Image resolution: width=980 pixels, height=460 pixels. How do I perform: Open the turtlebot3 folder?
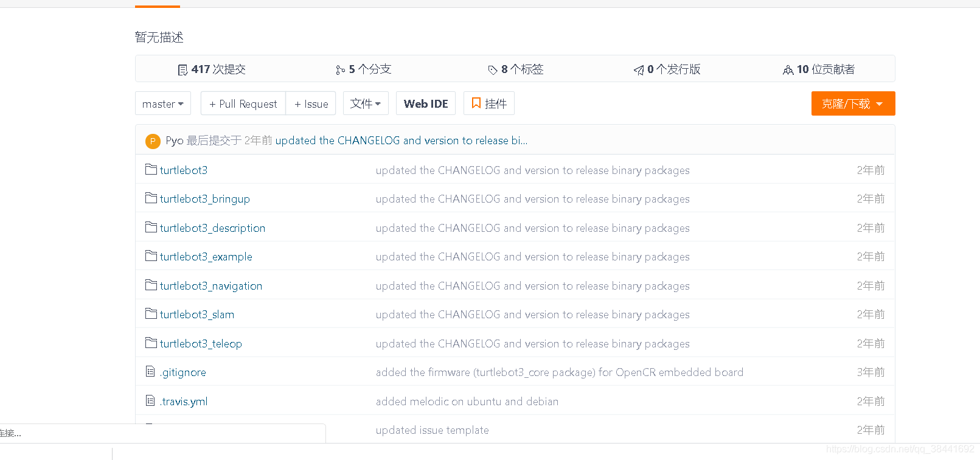(184, 170)
